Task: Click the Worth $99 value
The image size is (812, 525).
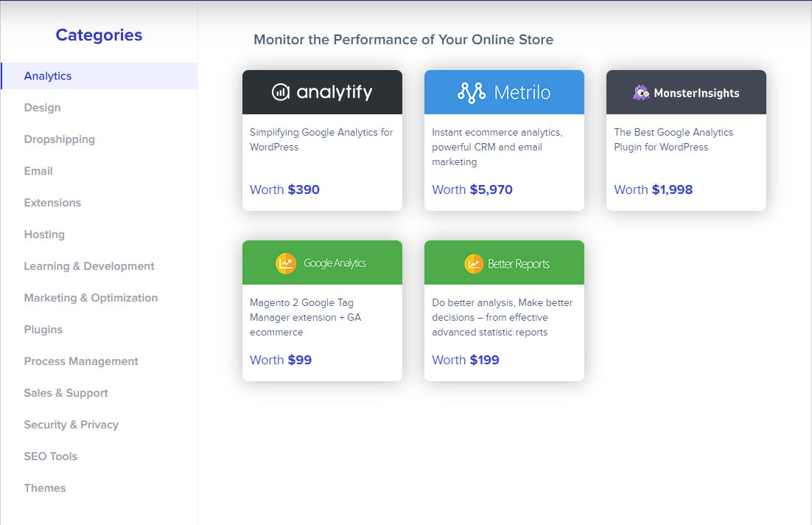Action: pyautogui.click(x=281, y=360)
